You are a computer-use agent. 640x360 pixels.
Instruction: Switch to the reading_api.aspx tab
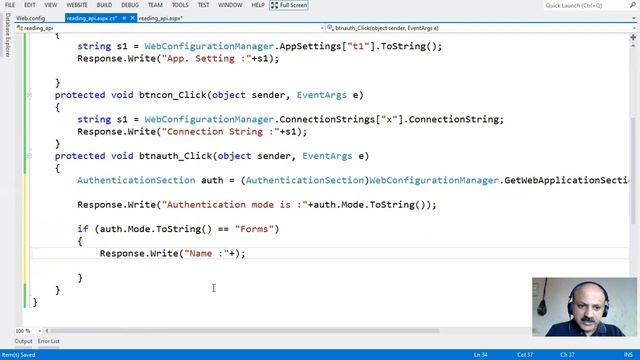(x=160, y=18)
